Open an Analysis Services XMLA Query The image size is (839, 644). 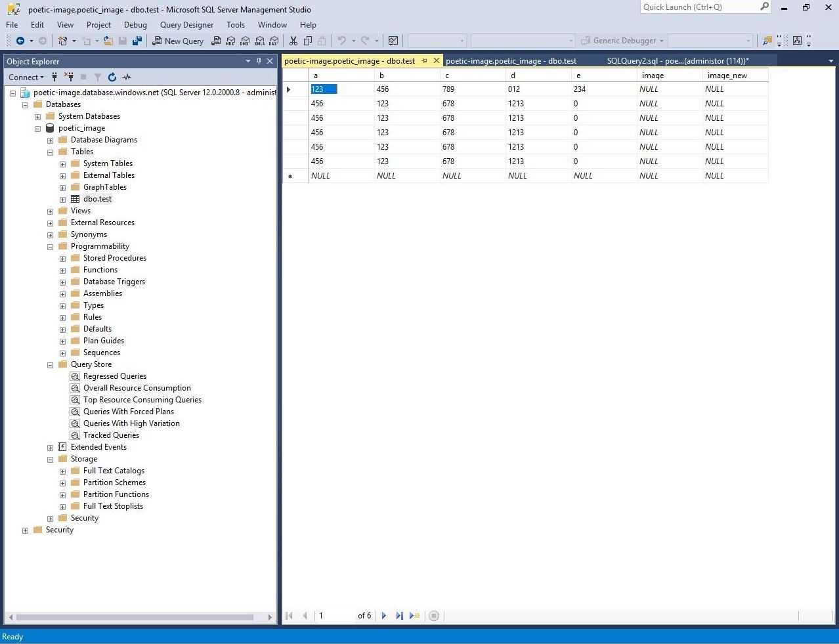coord(259,41)
